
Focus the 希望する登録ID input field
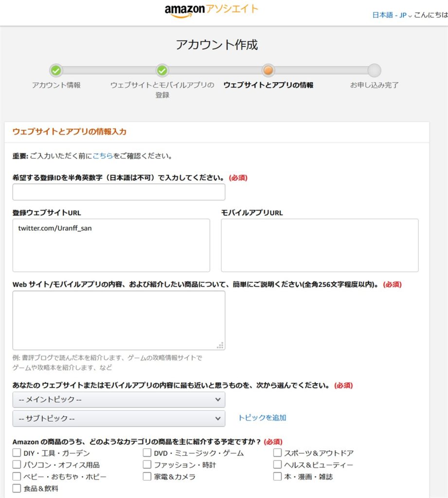[119, 192]
